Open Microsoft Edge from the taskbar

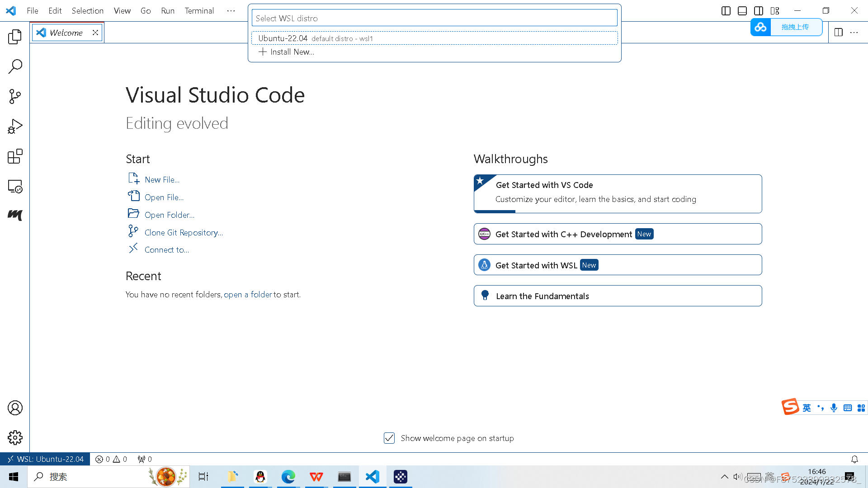(288, 477)
